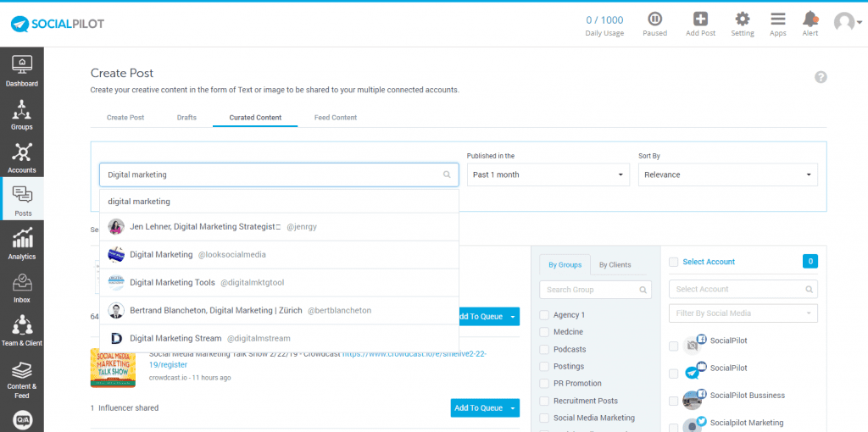Click the help question mark icon
The width and height of the screenshot is (868, 432).
821,77
